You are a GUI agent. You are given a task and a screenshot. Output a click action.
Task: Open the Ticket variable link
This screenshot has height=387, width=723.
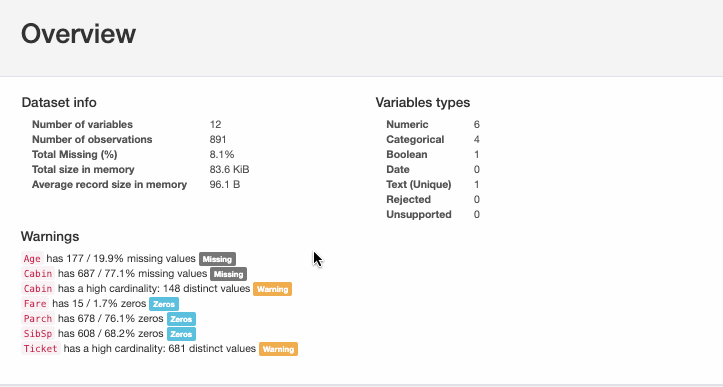click(x=41, y=349)
